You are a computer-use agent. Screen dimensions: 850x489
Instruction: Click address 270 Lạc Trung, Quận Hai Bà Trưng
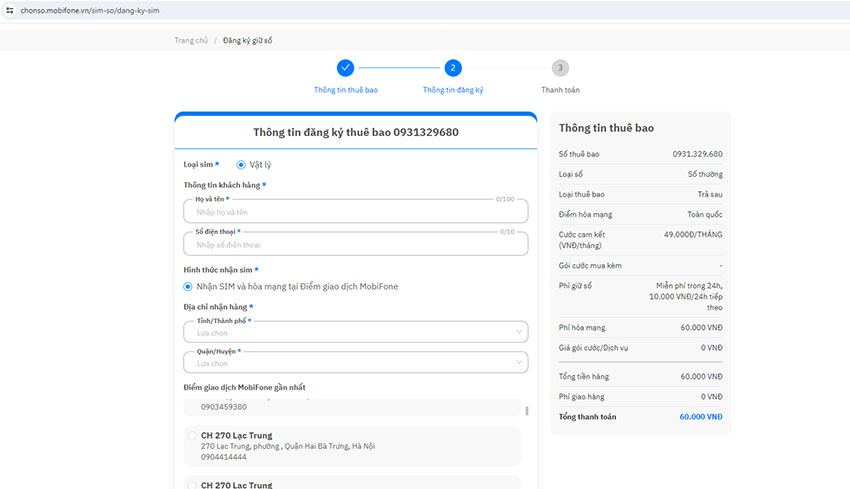288,446
